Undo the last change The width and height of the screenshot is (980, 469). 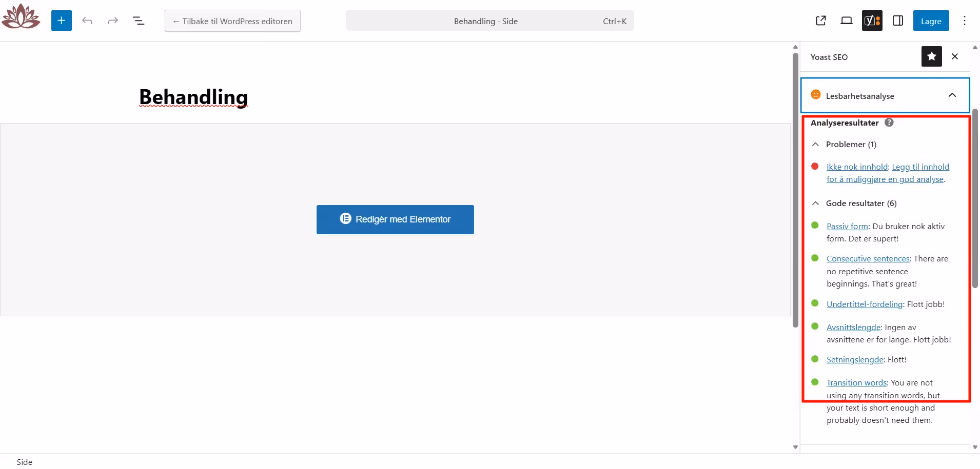tap(87, 21)
